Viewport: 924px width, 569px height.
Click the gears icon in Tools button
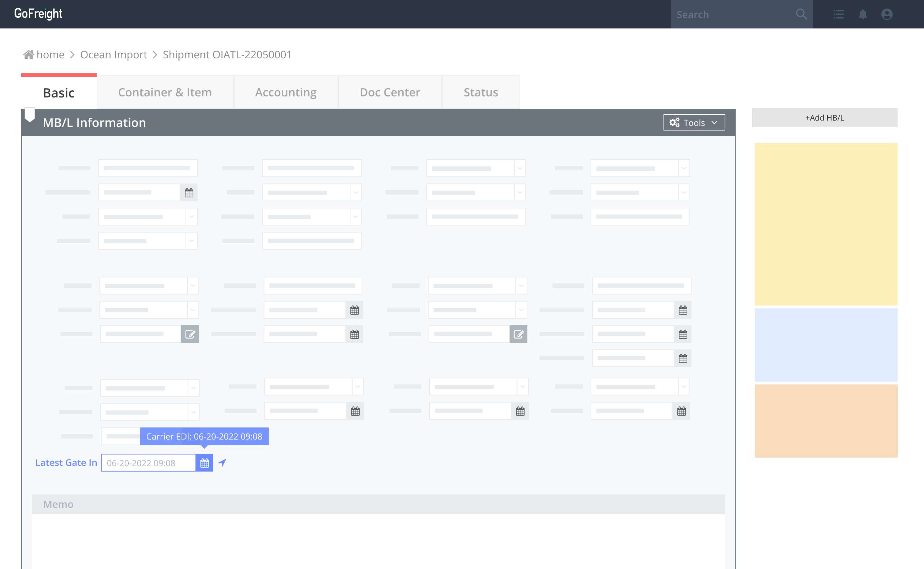point(674,122)
